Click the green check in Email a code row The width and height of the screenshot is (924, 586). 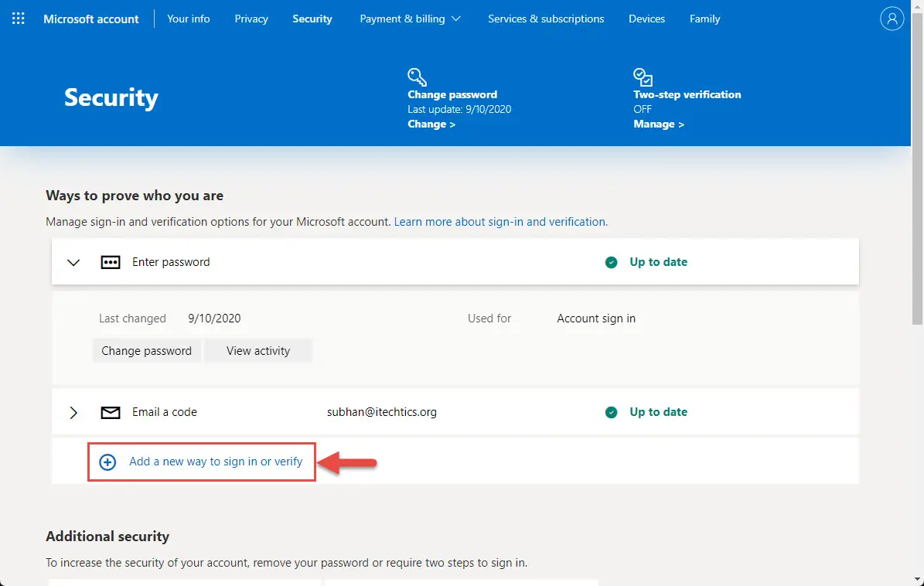click(611, 412)
